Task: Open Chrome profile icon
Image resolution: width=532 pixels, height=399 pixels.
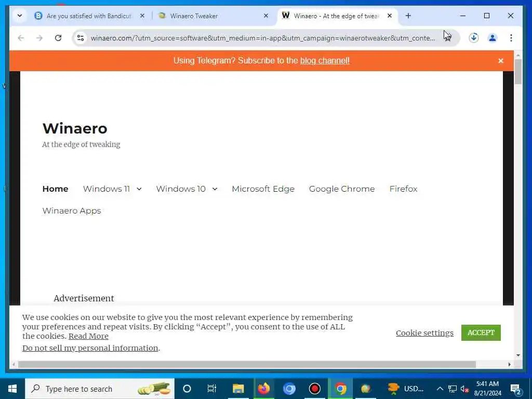Action: [493, 37]
